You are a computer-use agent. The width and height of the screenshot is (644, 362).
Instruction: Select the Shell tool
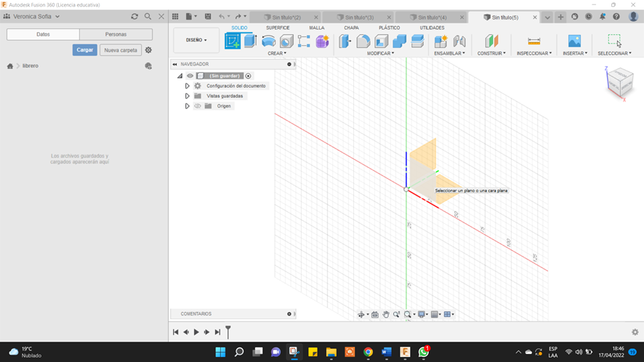(x=381, y=41)
